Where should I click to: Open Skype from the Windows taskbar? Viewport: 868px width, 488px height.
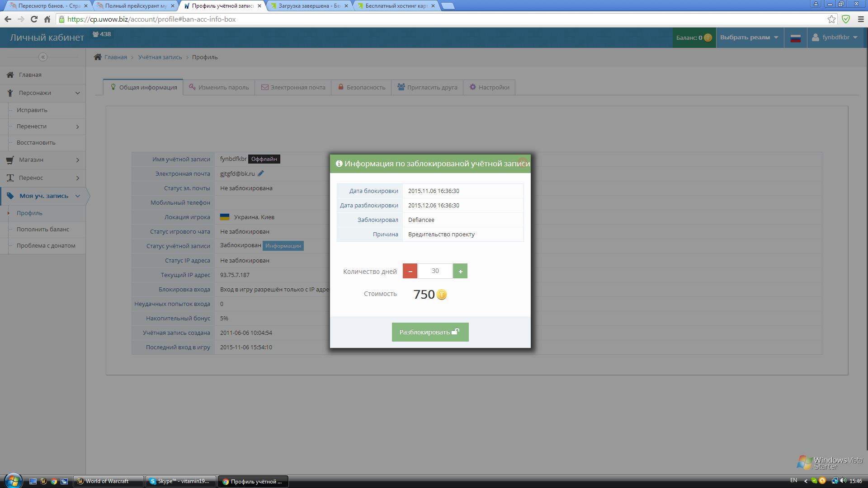pos(180,481)
